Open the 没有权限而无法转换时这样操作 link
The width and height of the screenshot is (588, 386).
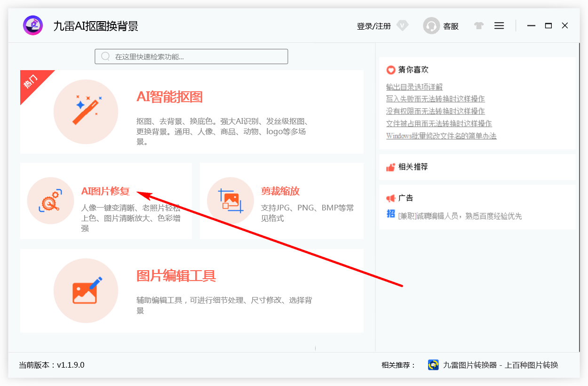(x=436, y=111)
